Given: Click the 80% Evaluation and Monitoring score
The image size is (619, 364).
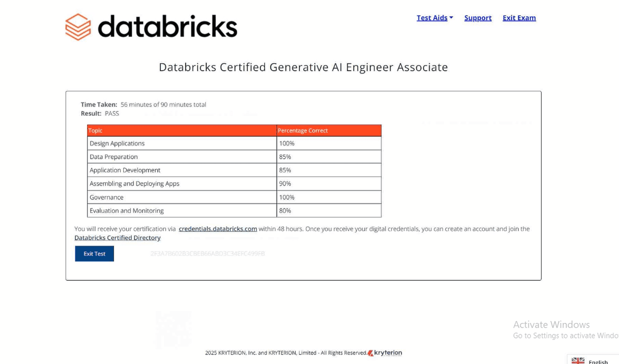Looking at the screenshot, I should 285,211.
